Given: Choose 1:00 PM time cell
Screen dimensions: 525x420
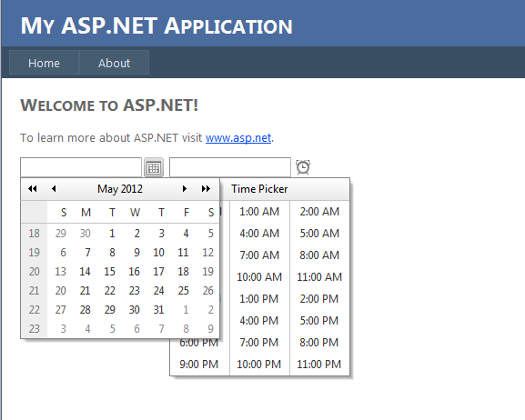Looking at the screenshot, I should click(259, 299).
